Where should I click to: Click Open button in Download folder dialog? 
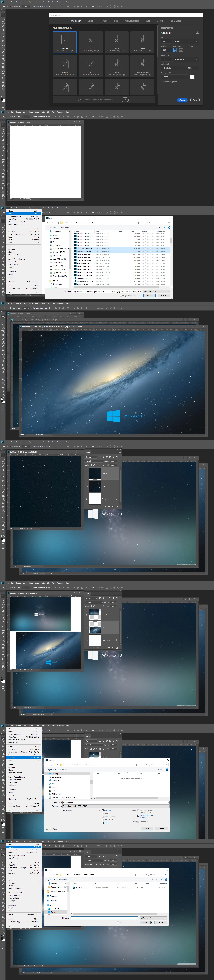coord(149,296)
